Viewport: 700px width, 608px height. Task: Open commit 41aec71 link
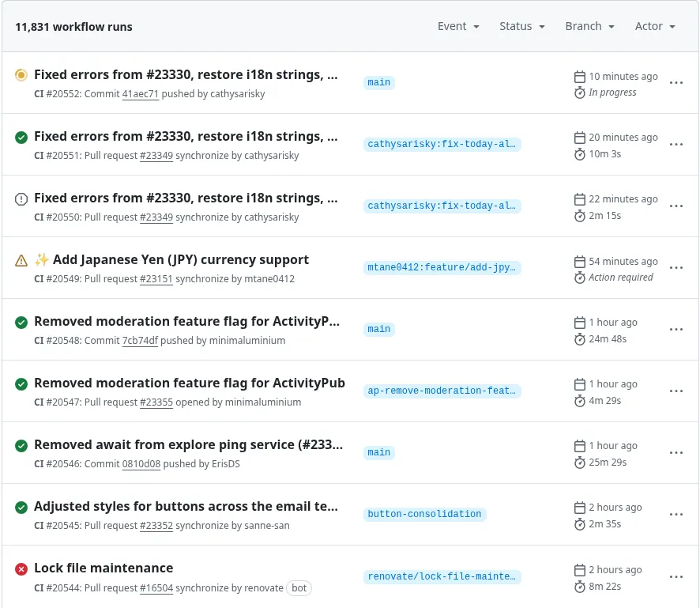[140, 93]
